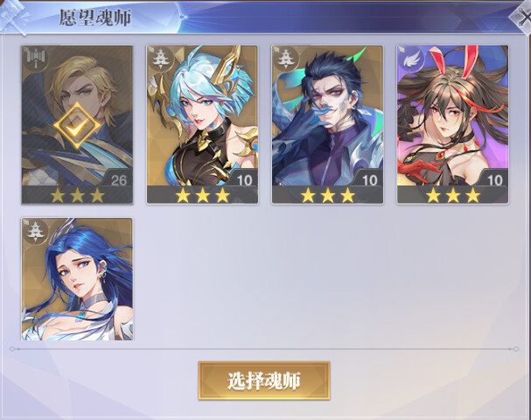Click class emblem on dark-haired male card
Image resolution: width=531 pixels, height=420 pixels.
285,59
